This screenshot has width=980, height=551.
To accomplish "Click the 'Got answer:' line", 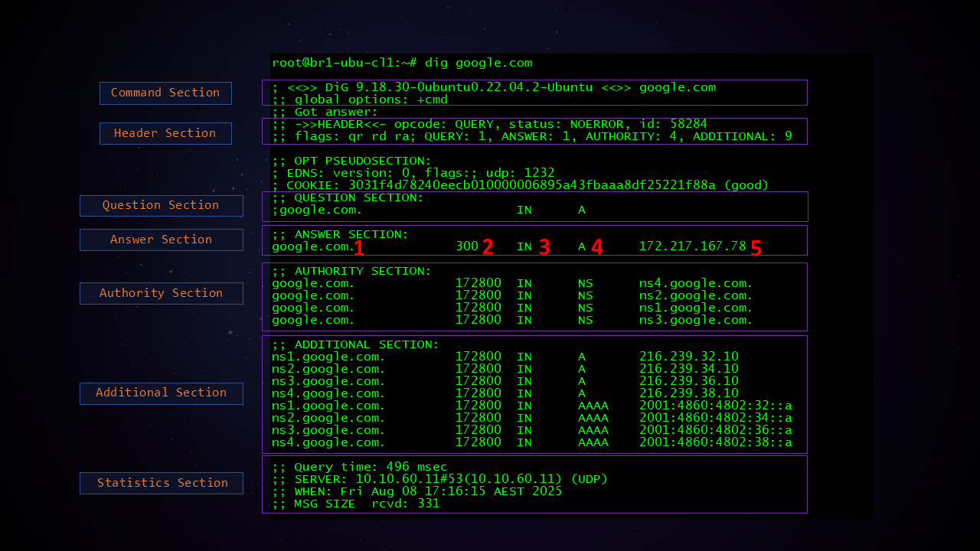I will [x=325, y=112].
